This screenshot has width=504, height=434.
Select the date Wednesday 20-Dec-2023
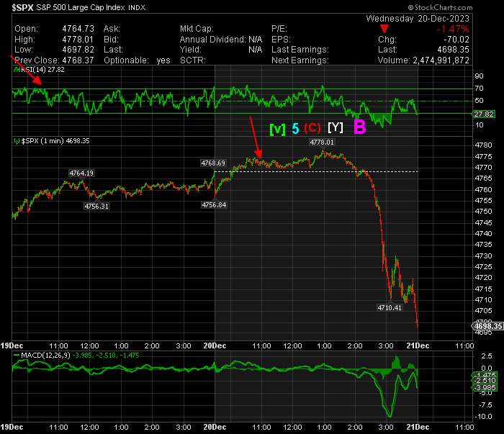(418, 19)
